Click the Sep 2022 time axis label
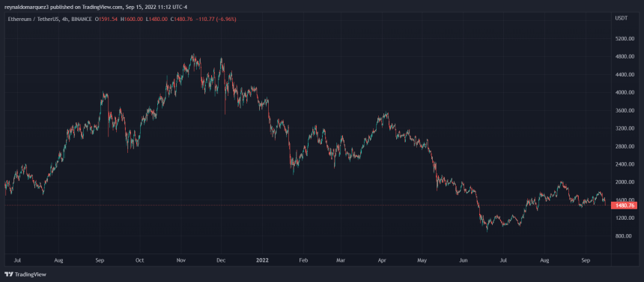This screenshot has width=644, height=282. 586,260
